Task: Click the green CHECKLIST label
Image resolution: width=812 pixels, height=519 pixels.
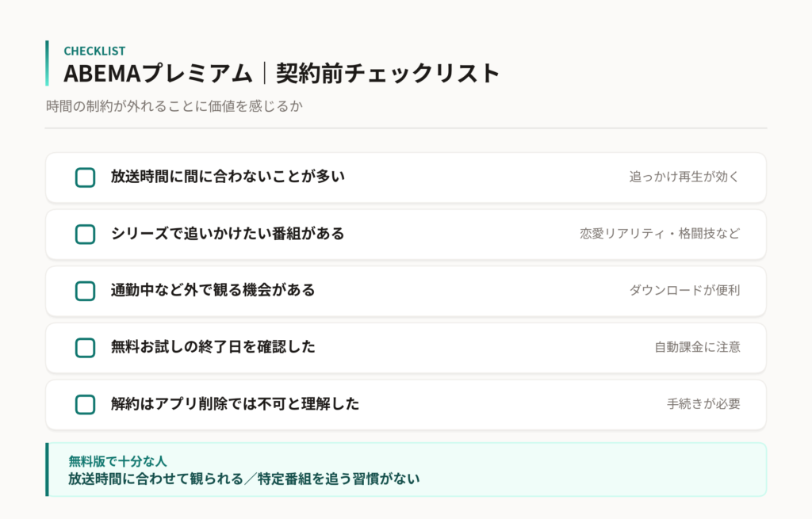Action: tap(95, 51)
